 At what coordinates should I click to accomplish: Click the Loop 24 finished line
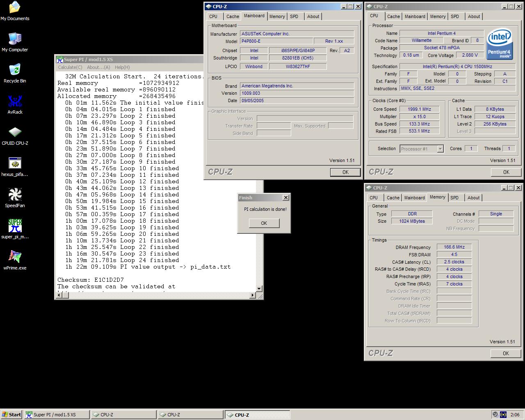pos(122,260)
